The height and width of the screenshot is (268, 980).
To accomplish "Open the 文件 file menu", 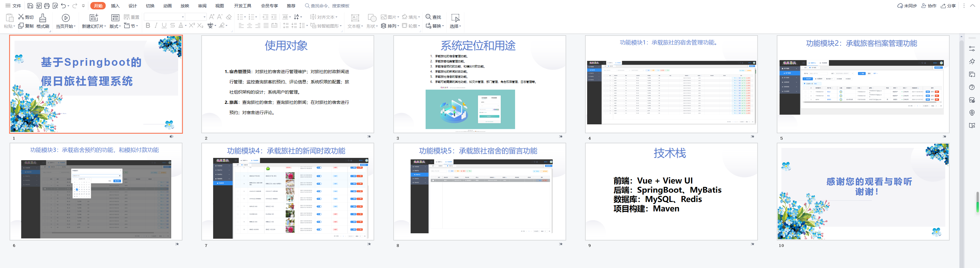I will (13, 6).
